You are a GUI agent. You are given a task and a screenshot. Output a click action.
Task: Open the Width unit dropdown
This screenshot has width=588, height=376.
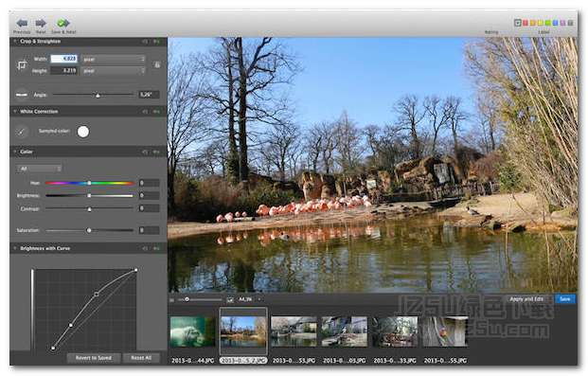tap(114, 60)
